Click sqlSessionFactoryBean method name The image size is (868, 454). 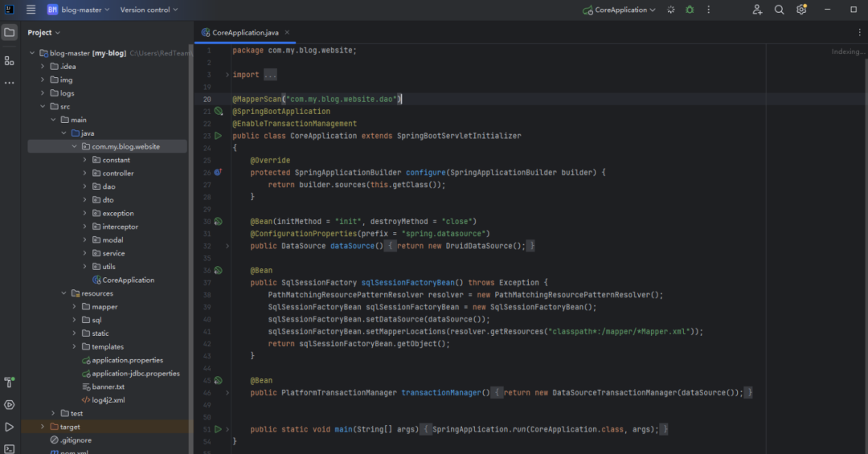pos(408,282)
